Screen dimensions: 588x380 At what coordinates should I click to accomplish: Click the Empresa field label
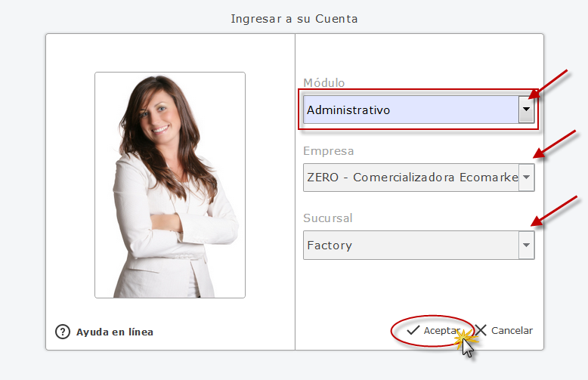[x=329, y=150]
